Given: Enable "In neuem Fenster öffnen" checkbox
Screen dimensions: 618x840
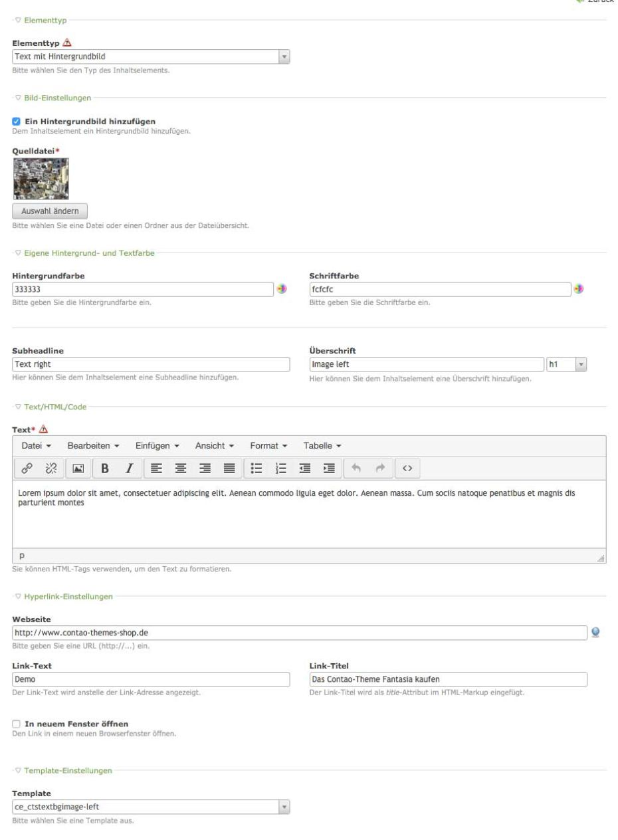Looking at the screenshot, I should tap(17, 722).
